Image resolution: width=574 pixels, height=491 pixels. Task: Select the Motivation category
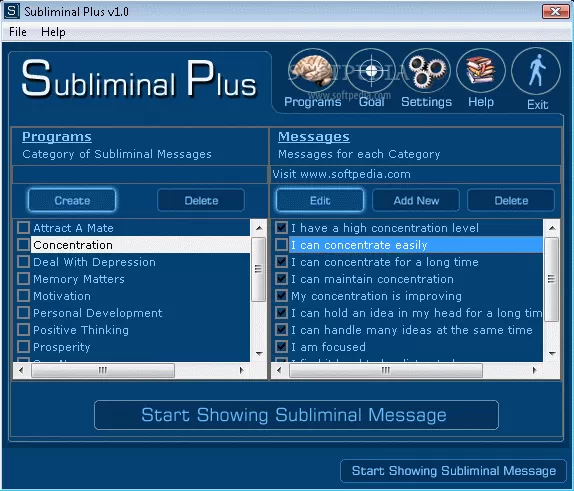[x=62, y=296]
